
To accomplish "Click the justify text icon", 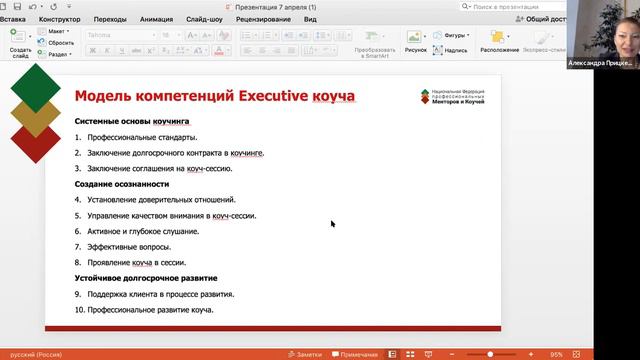I will [x=291, y=51].
